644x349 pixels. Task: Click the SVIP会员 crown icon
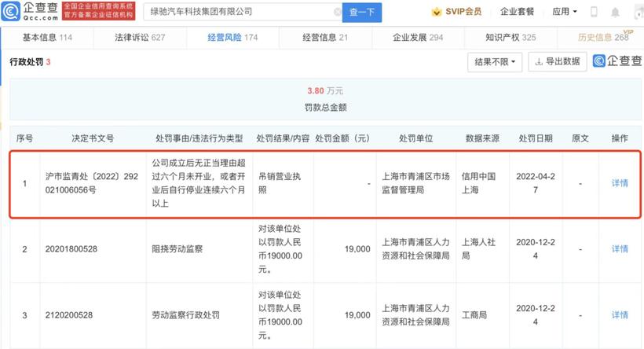point(437,12)
